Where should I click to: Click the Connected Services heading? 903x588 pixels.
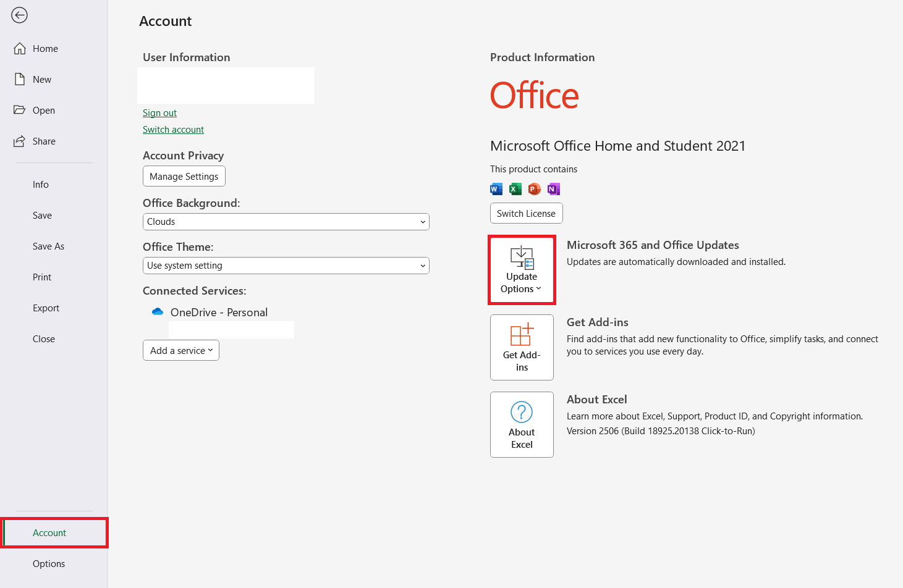195,291
